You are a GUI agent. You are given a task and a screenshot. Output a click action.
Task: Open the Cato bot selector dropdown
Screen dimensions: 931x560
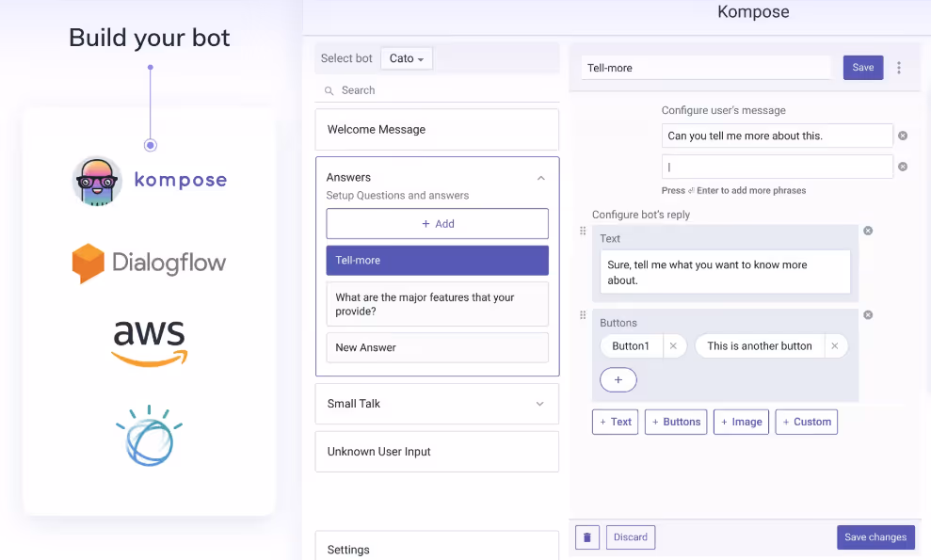pyautogui.click(x=406, y=57)
